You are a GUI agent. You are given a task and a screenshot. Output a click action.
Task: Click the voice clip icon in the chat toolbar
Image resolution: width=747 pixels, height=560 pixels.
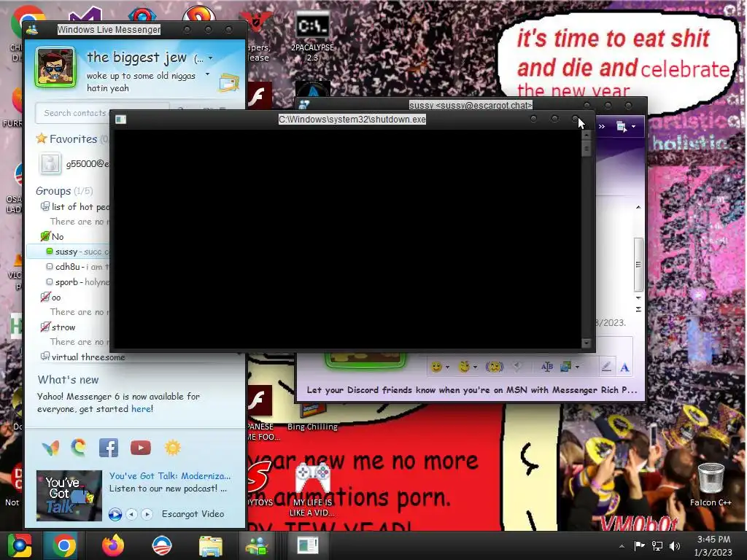coord(517,366)
